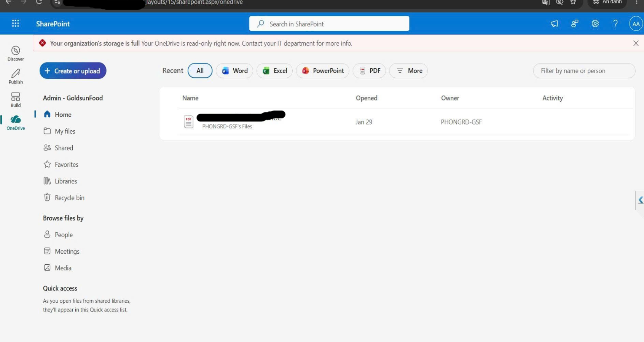Sort by the Opened column header
Screen dimensions: 644x342
click(367, 98)
